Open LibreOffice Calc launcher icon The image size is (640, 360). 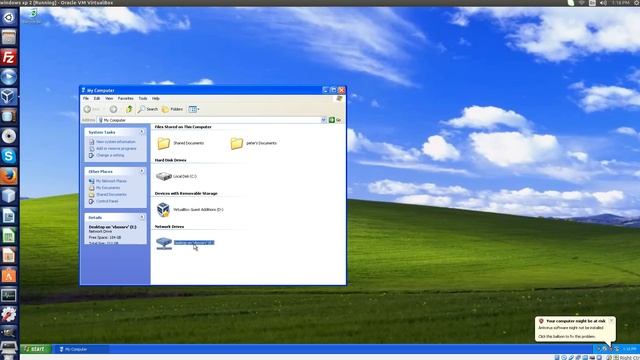pyautogui.click(x=9, y=236)
